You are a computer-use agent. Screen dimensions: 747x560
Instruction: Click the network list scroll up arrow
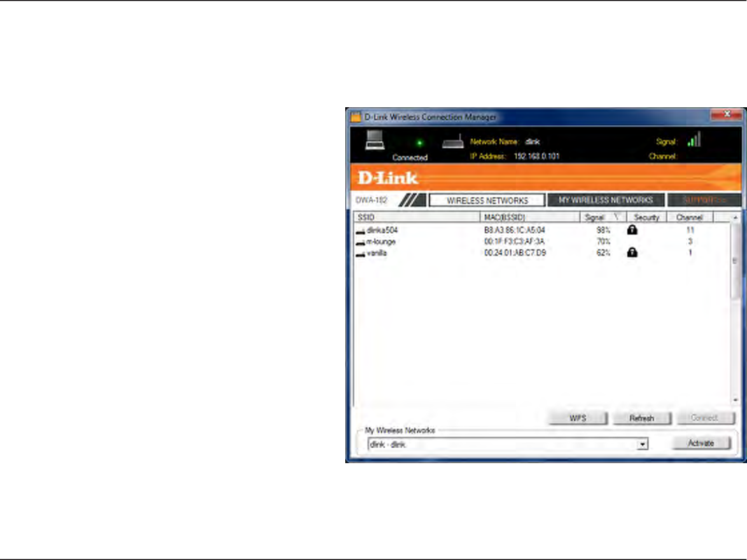735,218
